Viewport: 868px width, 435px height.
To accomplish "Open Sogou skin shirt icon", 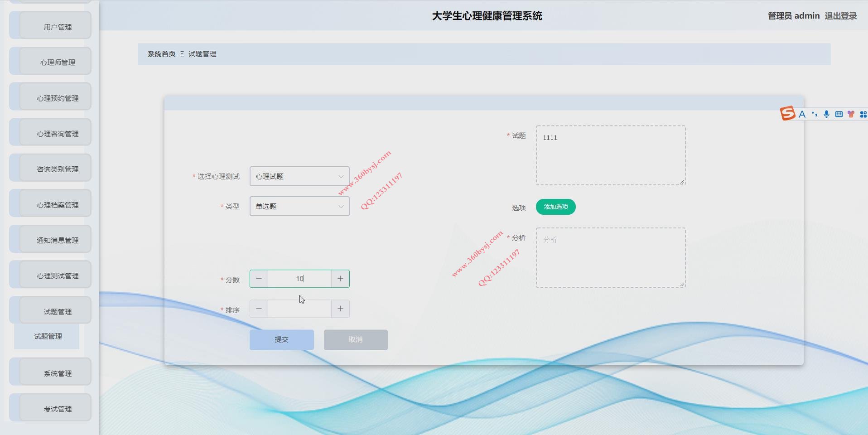I will click(851, 114).
